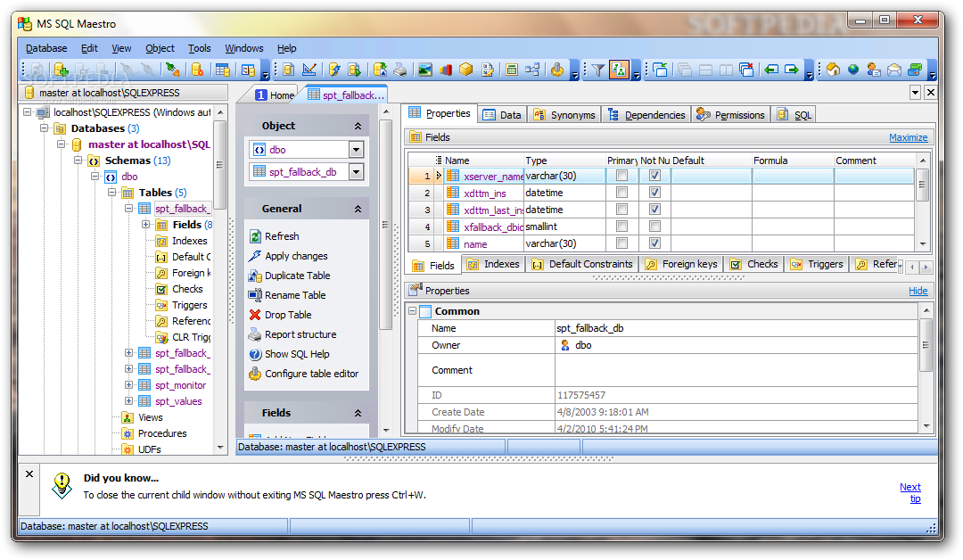This screenshot has width=963, height=560.
Task: Toggle Not Null checkbox for xdttm_ins row
Action: pos(654,193)
